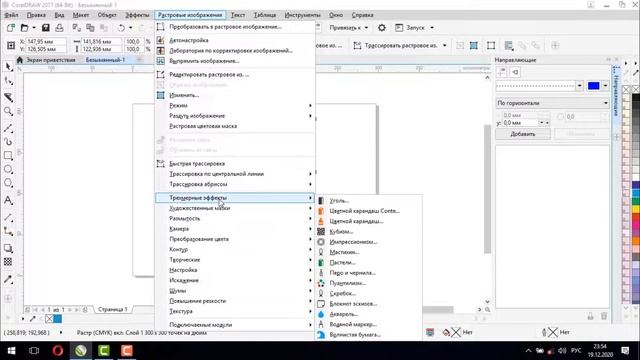Click the Quick trace icon in menu
Viewport: 640px width, 360px height.
161,164
